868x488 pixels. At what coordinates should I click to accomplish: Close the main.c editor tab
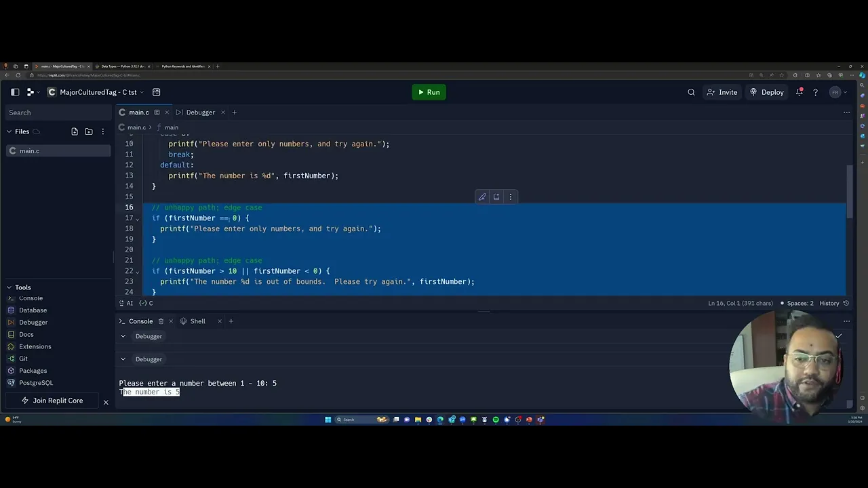coord(166,113)
